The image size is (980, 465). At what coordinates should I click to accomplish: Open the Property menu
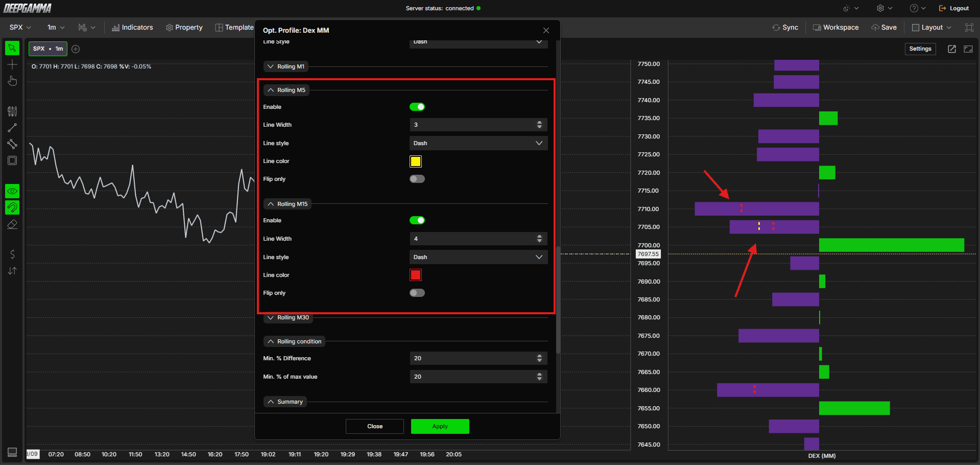coord(184,28)
